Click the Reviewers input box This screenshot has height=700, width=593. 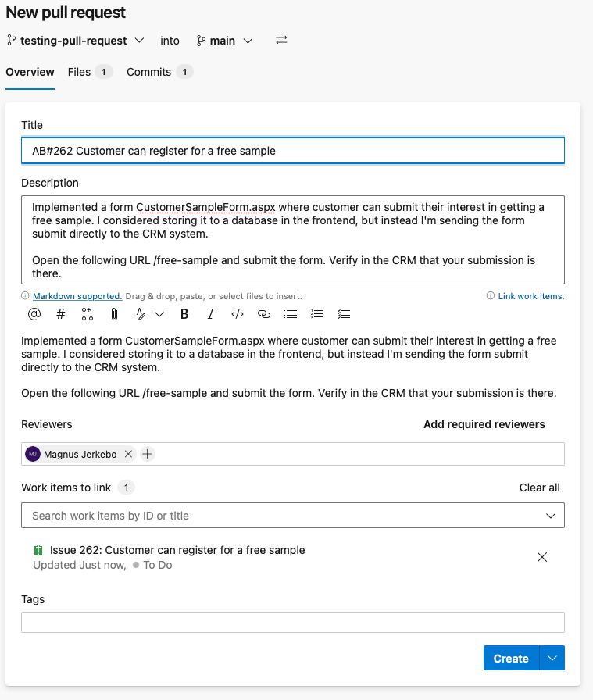click(x=293, y=454)
